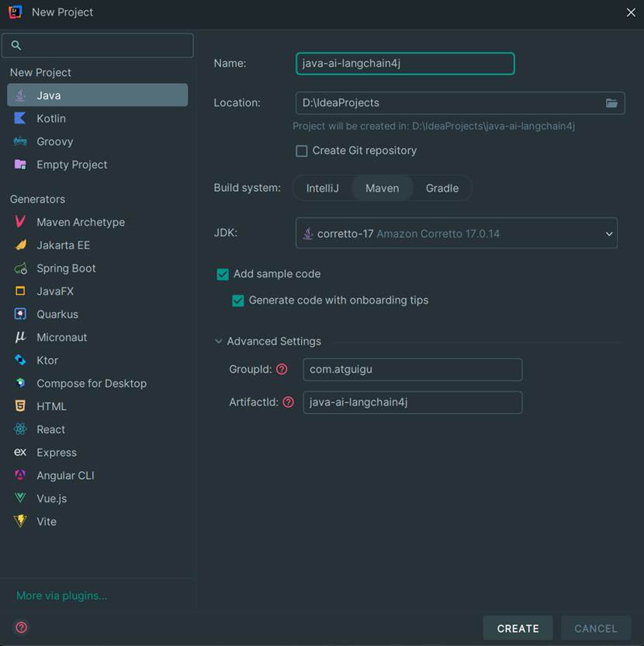The image size is (644, 646).
Task: Open the dialog help icon at bottom left
Action: 22,627
